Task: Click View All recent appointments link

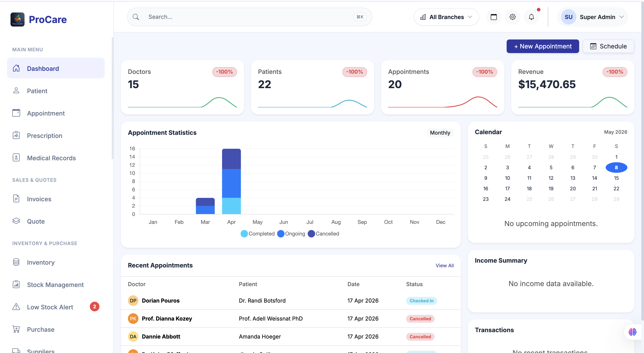Action: 444,266
